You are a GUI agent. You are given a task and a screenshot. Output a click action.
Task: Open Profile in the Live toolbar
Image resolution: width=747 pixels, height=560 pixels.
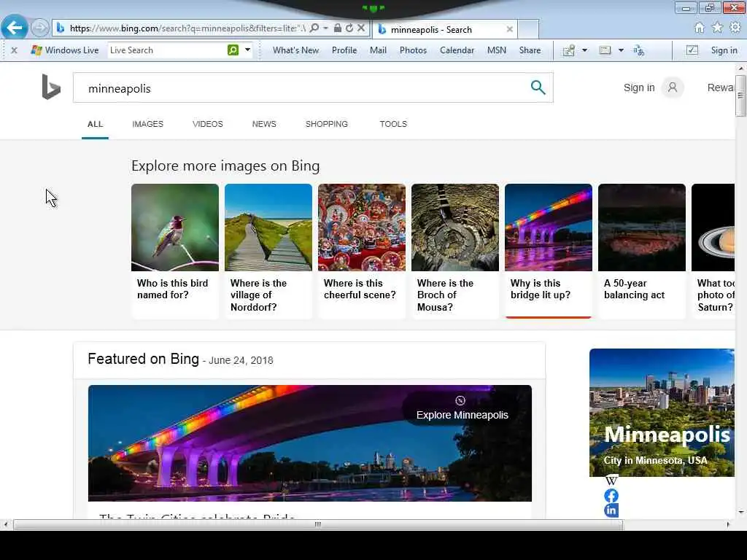(344, 50)
